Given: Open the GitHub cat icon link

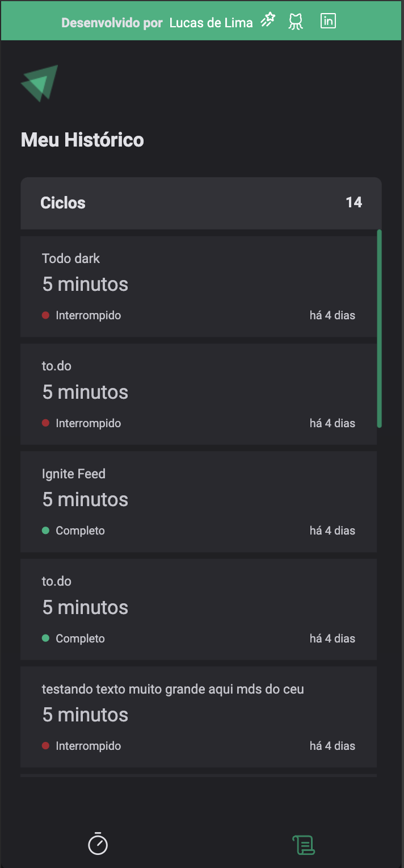Looking at the screenshot, I should pyautogui.click(x=295, y=22).
